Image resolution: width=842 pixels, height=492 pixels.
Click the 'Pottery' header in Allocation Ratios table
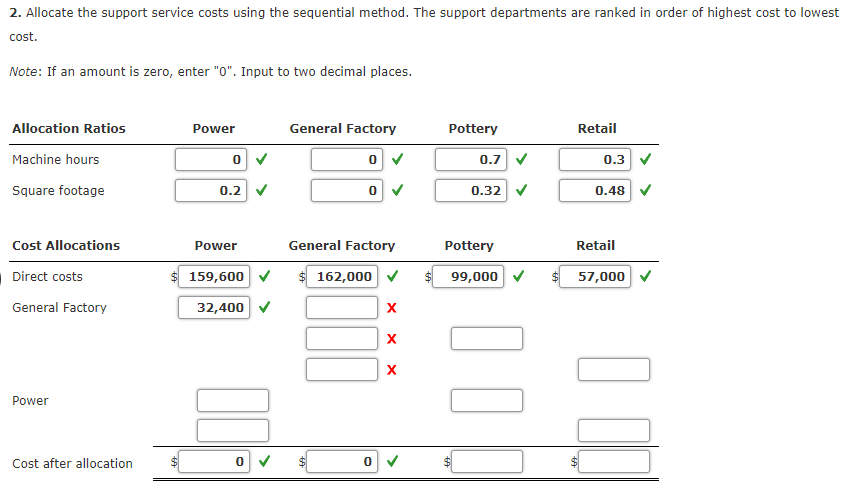pos(473,129)
